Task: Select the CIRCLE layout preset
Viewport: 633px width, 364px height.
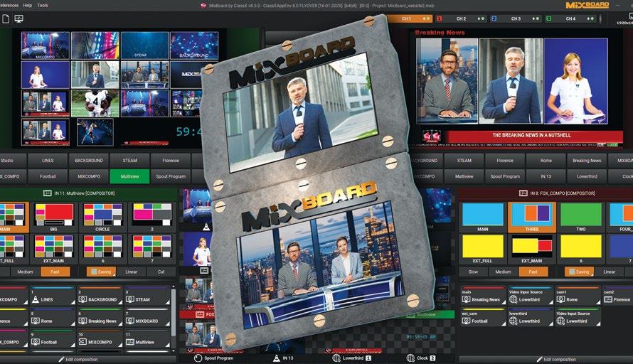Action: coord(102,217)
